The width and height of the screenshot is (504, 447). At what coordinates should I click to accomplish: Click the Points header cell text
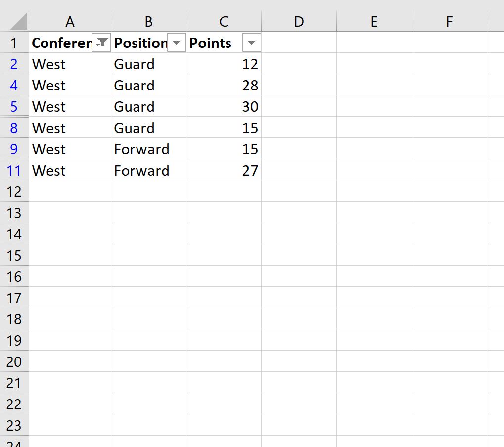(x=210, y=44)
